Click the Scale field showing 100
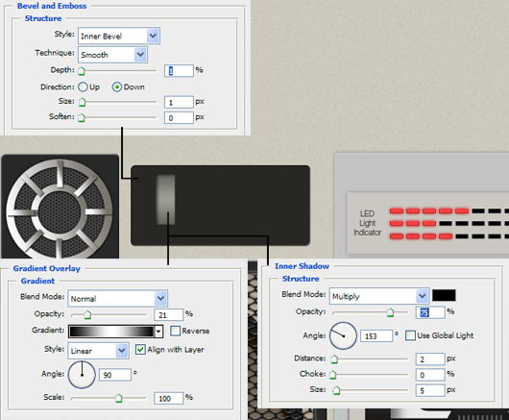 click(x=169, y=398)
